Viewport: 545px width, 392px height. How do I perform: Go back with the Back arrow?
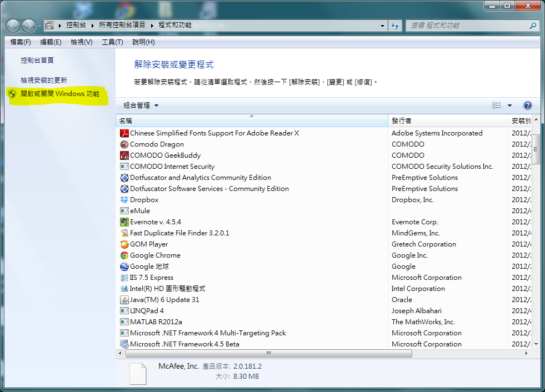pyautogui.click(x=13, y=26)
